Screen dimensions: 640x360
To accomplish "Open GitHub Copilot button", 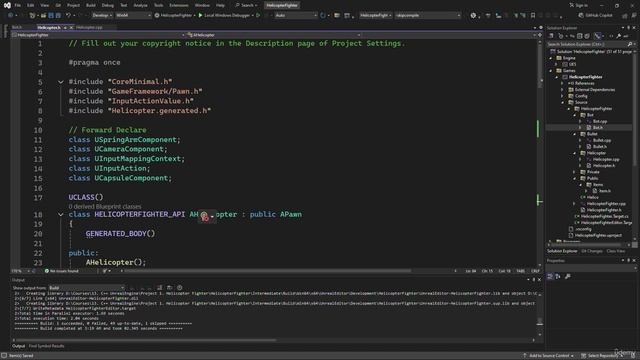I will 596,16.
